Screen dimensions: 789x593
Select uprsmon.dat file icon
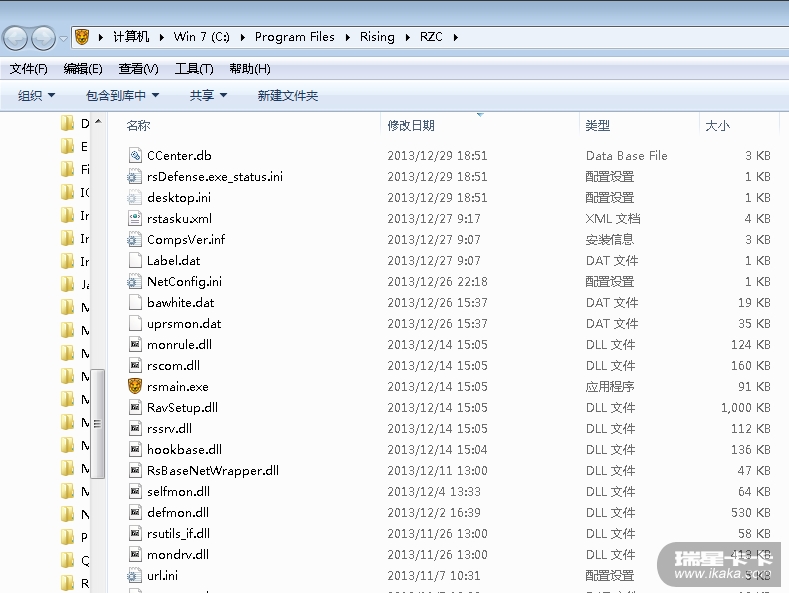[x=135, y=324]
